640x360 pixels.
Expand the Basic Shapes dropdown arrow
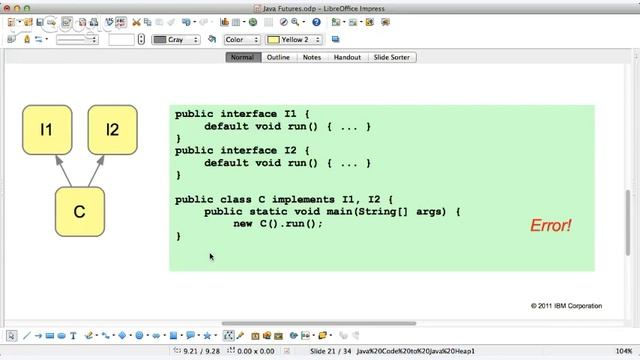[131, 336]
